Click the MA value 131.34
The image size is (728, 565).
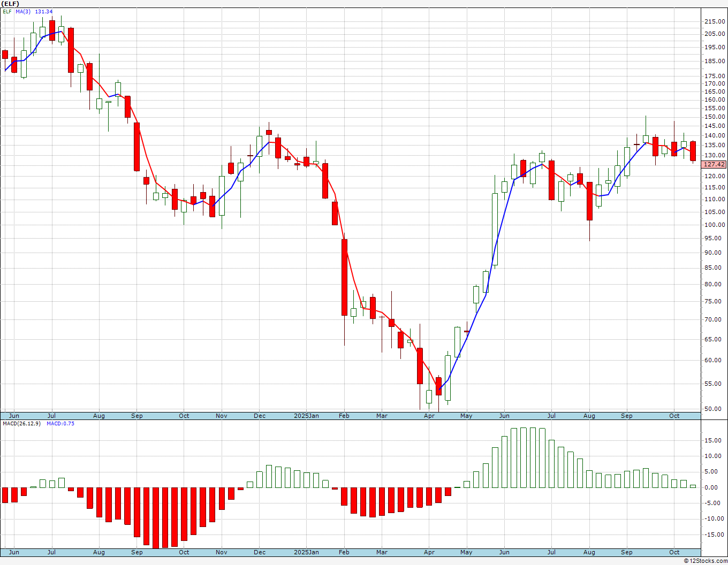pos(44,11)
